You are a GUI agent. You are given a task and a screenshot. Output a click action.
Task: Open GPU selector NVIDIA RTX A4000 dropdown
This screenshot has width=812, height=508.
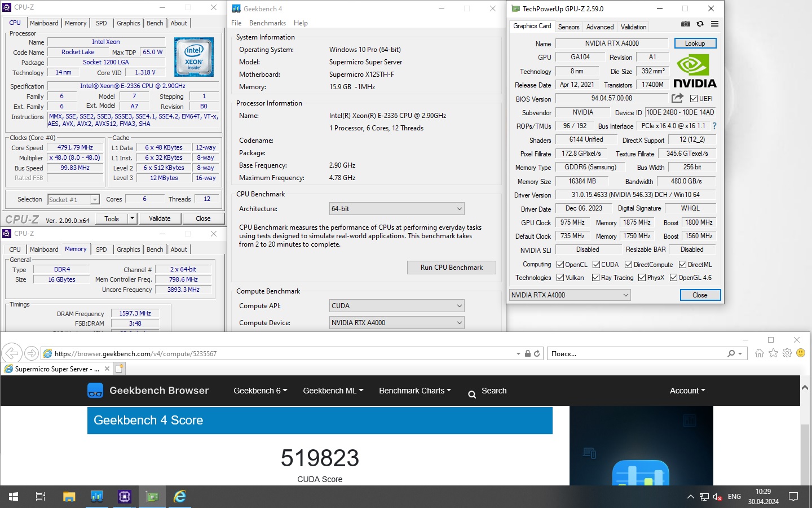pyautogui.click(x=570, y=295)
